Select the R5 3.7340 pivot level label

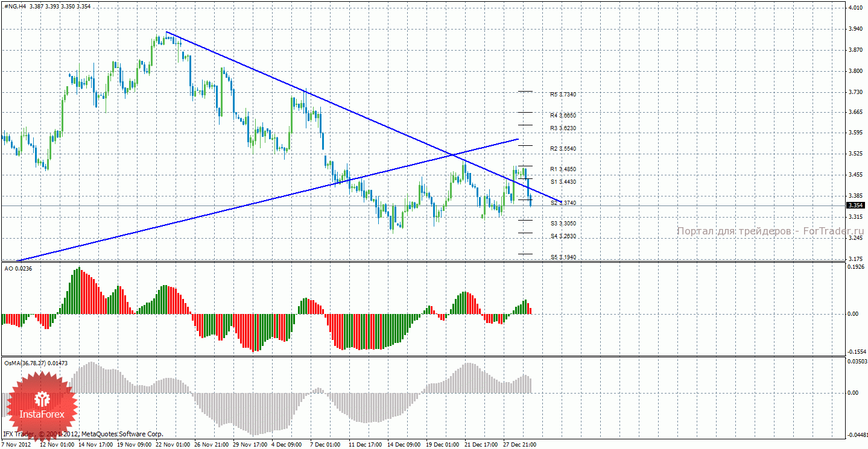click(x=563, y=95)
